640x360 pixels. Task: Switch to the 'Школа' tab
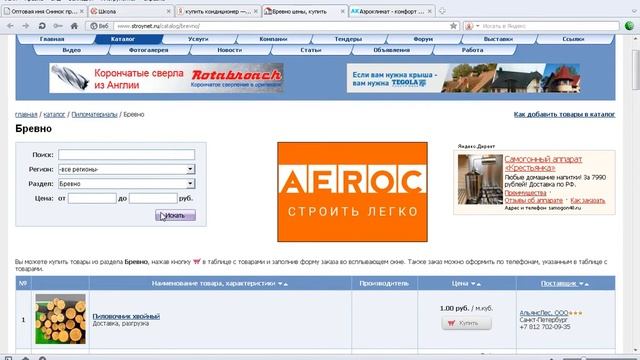pyautogui.click(x=130, y=11)
